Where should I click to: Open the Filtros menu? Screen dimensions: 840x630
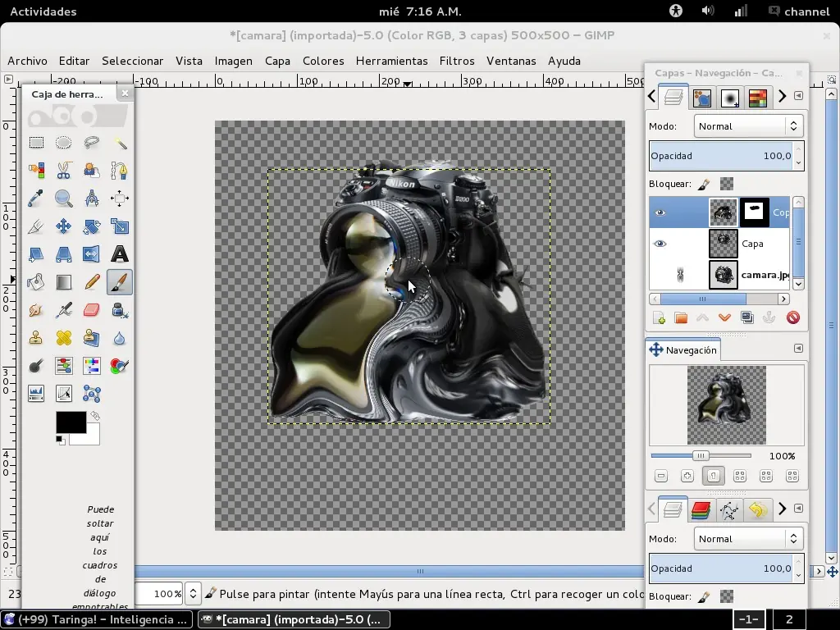tap(457, 61)
